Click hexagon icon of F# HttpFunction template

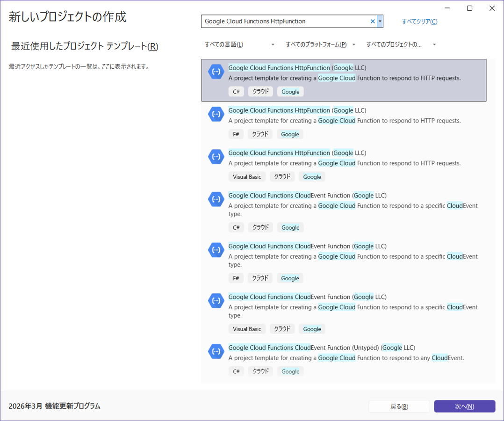click(x=216, y=114)
